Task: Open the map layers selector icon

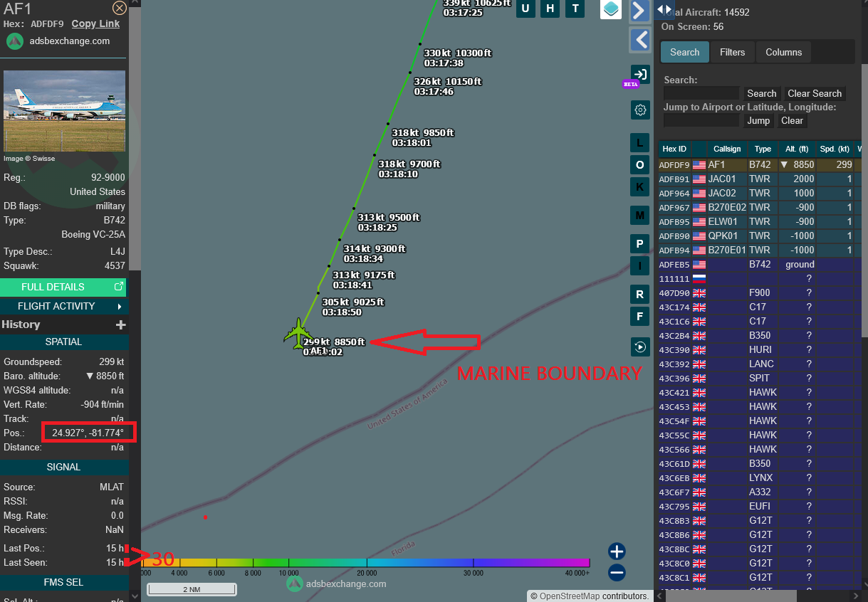Action: point(611,9)
